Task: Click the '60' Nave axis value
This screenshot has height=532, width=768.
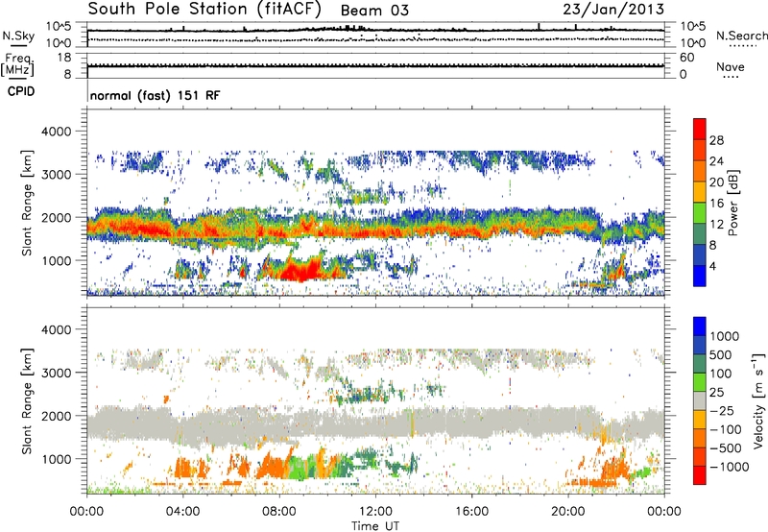Action: click(x=686, y=58)
